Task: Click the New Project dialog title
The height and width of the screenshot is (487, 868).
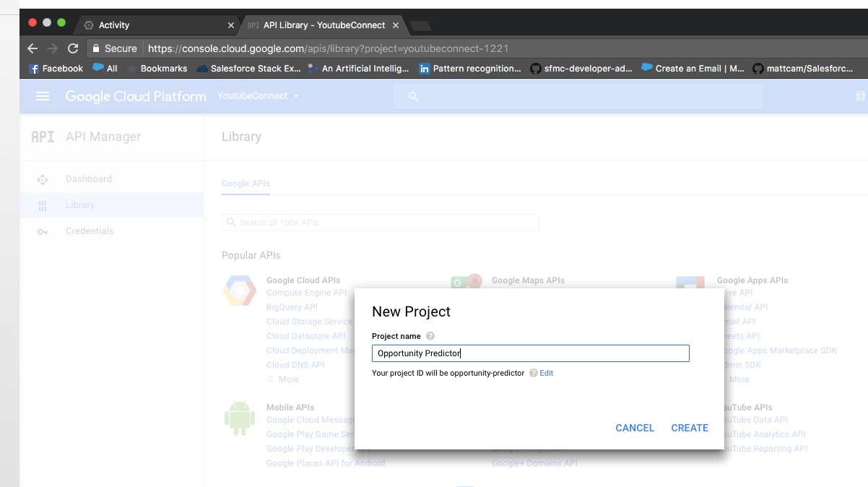Action: coord(411,311)
